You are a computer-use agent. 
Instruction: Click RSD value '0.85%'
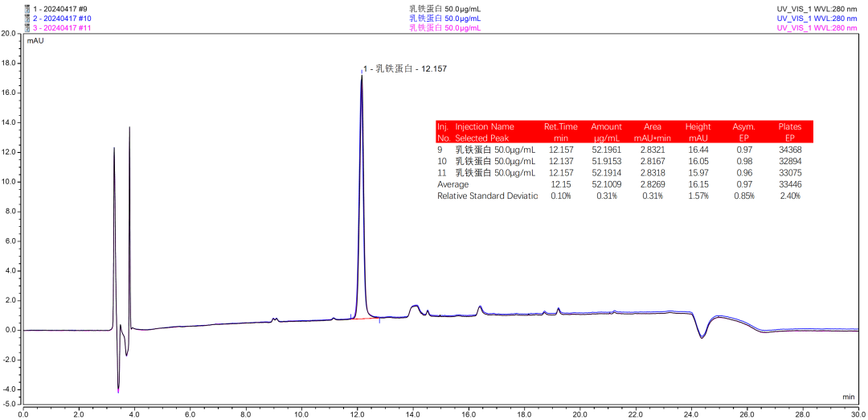pos(744,196)
